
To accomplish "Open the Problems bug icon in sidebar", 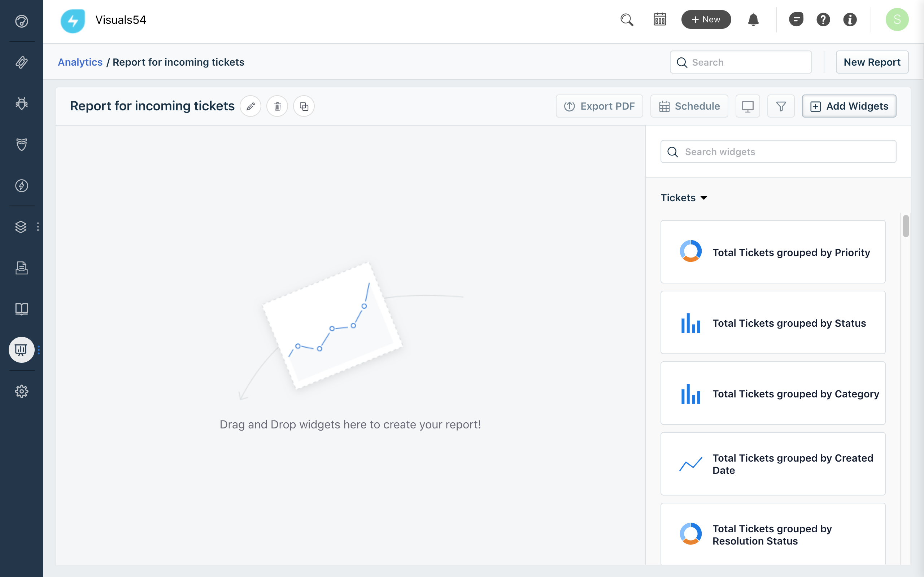I will point(21,103).
